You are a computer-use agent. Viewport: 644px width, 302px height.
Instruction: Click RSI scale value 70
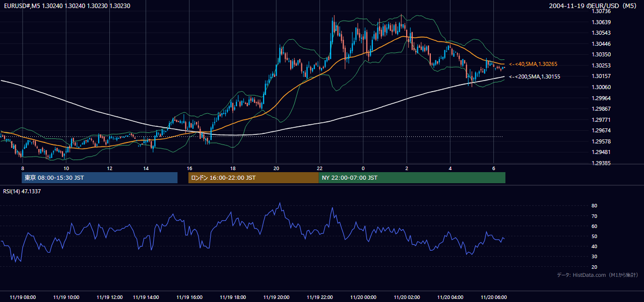click(594, 216)
